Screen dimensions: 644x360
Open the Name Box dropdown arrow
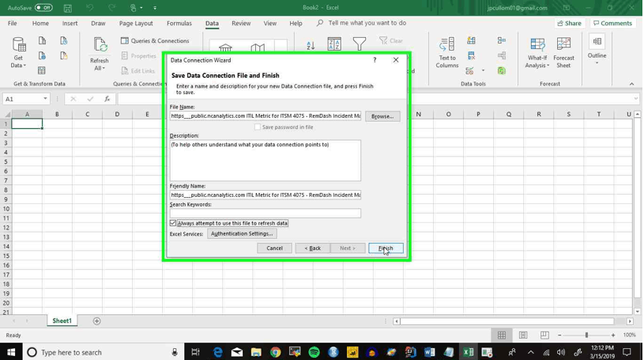click(x=45, y=99)
